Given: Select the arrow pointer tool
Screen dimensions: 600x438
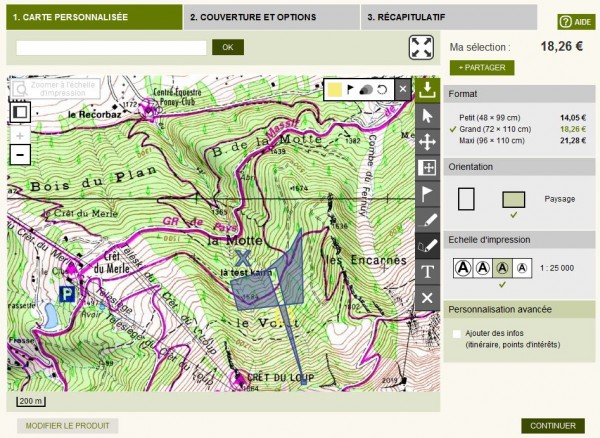Looking at the screenshot, I should (427, 115).
